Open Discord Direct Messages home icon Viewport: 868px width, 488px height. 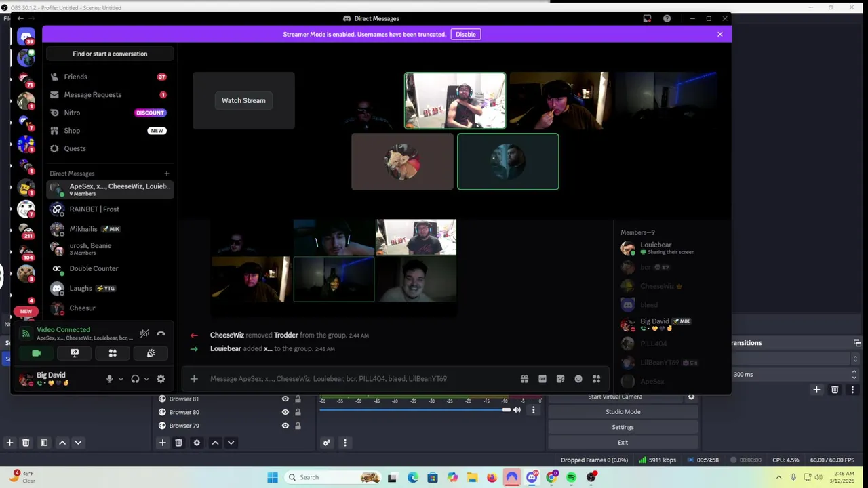[26, 37]
